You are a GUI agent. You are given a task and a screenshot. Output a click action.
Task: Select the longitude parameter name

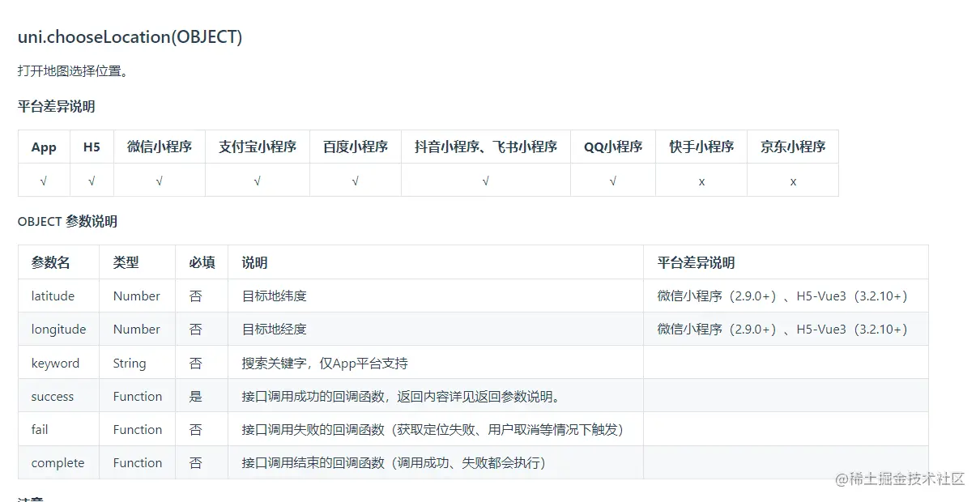tap(58, 330)
